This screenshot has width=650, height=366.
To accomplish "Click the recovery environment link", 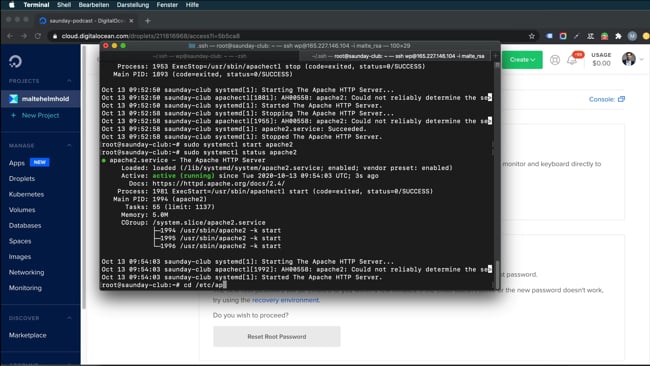I will [x=285, y=300].
